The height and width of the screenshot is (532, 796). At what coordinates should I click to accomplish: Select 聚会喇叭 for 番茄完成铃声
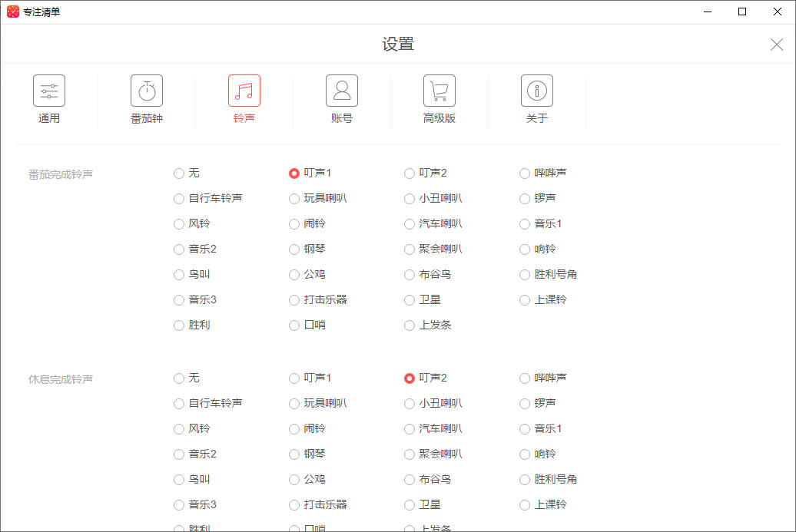[x=410, y=249]
